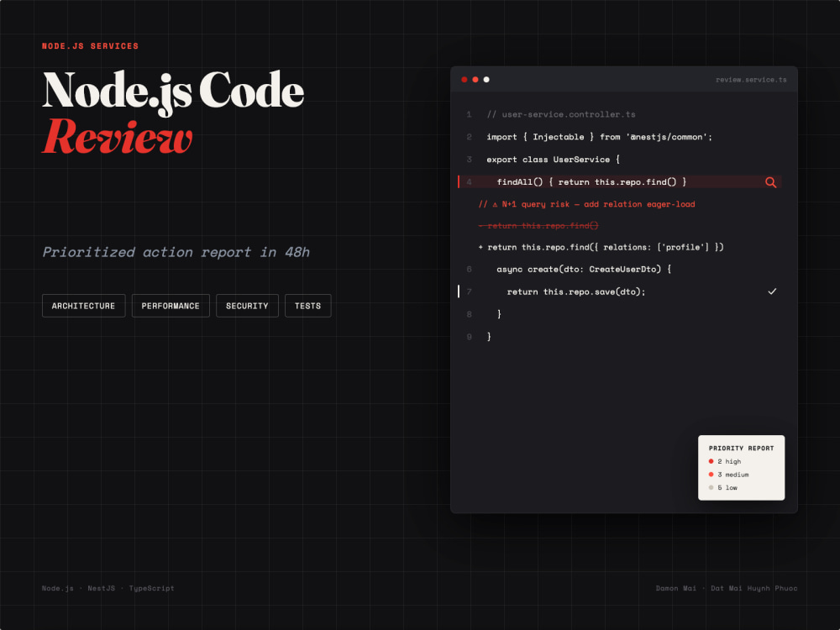Click the 'PRIORITY REPORT' card title

(742, 448)
